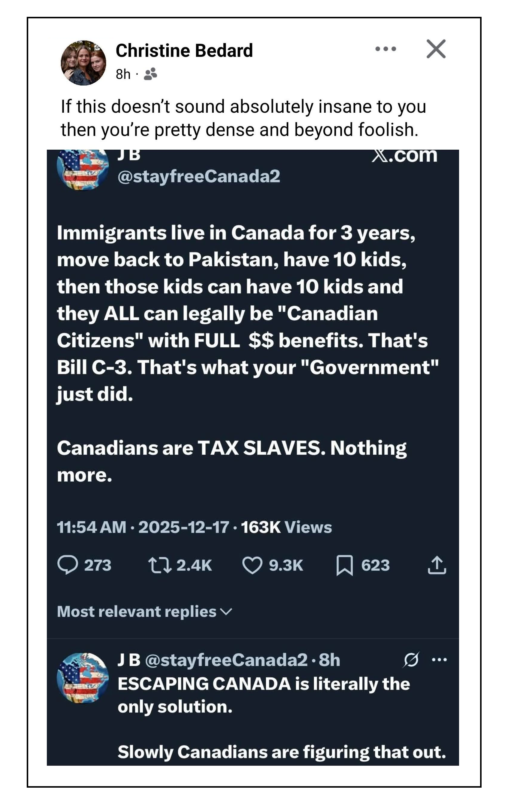Bookmark the tweet with 623 saves
The image size is (505, 812).
pos(344,565)
